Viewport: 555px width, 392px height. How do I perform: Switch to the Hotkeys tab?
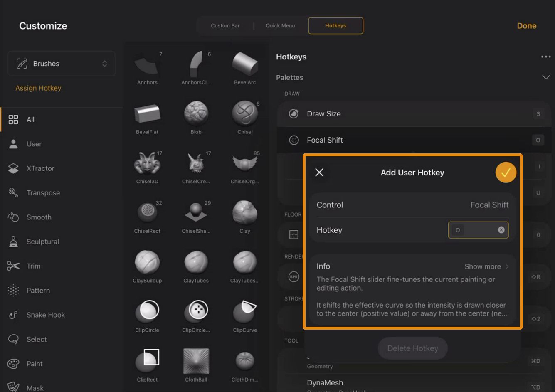335,25
